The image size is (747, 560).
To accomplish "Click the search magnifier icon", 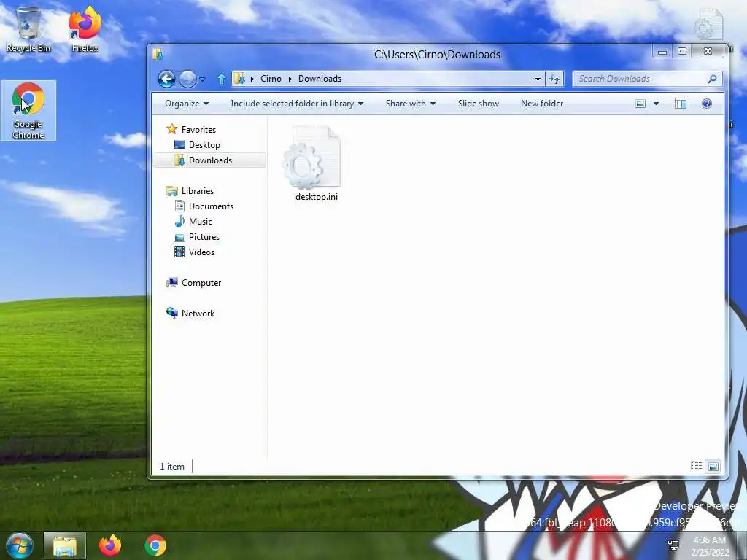I will click(712, 79).
